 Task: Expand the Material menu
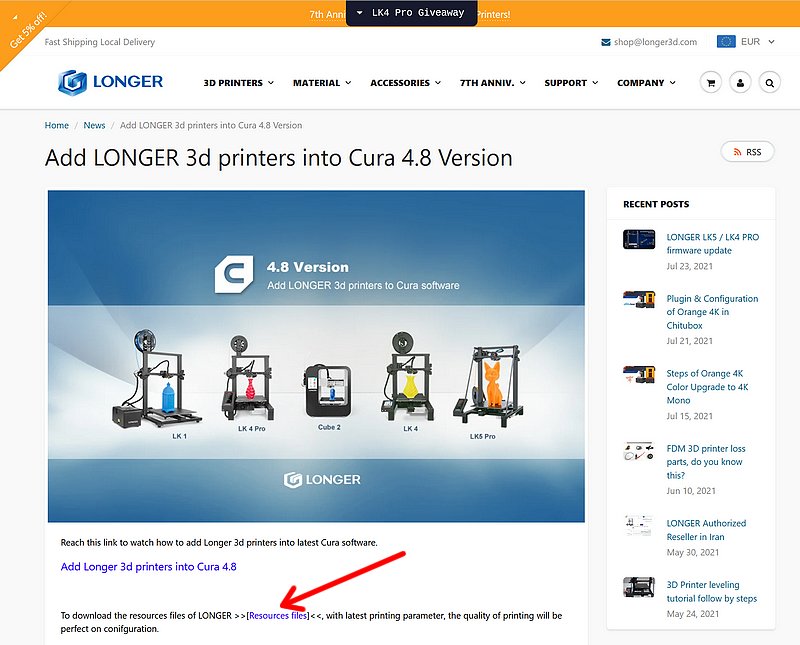322,83
